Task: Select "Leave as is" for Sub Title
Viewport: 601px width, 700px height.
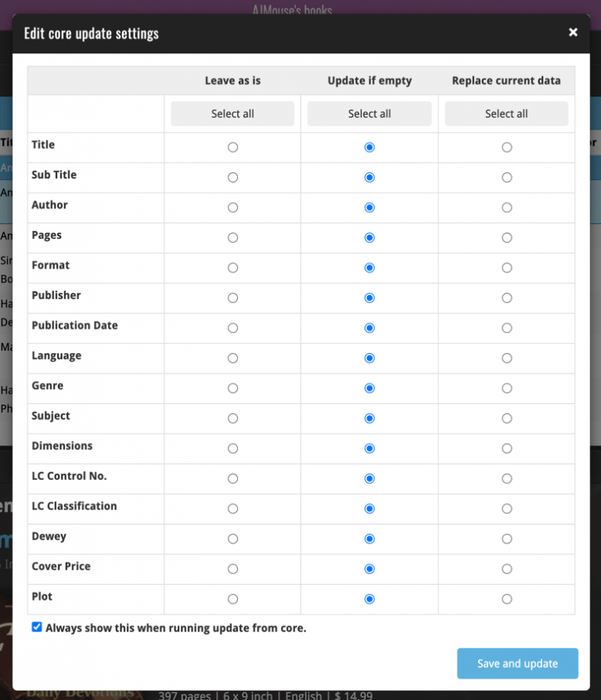Action: (x=232, y=177)
